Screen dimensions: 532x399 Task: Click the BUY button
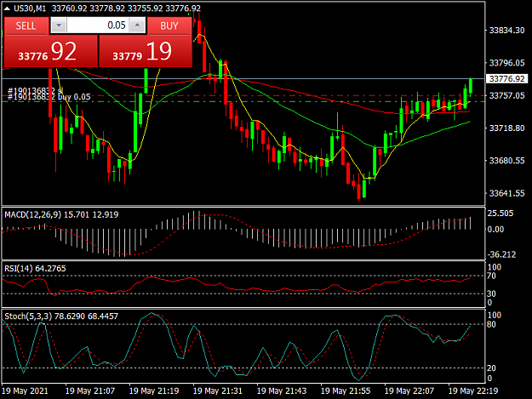pos(169,26)
